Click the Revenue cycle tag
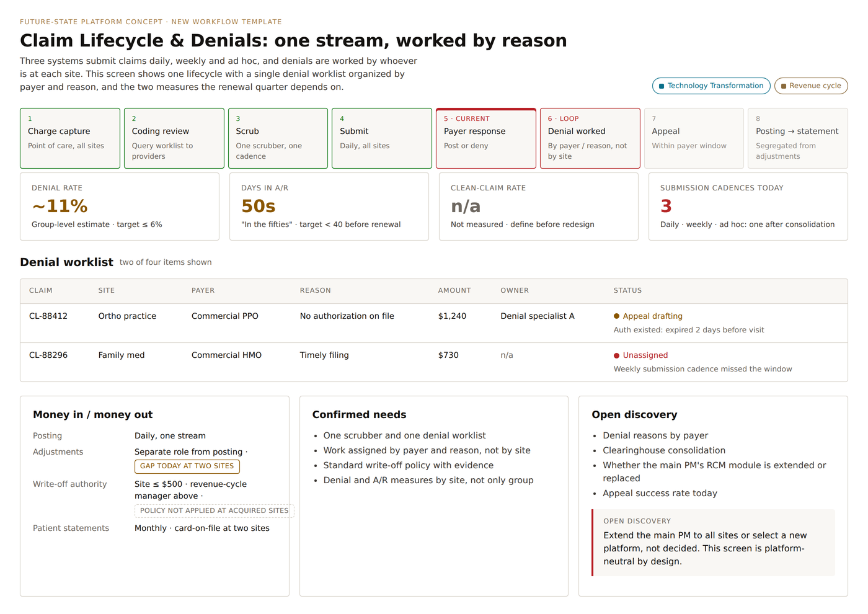The height and width of the screenshot is (614, 868). click(811, 86)
